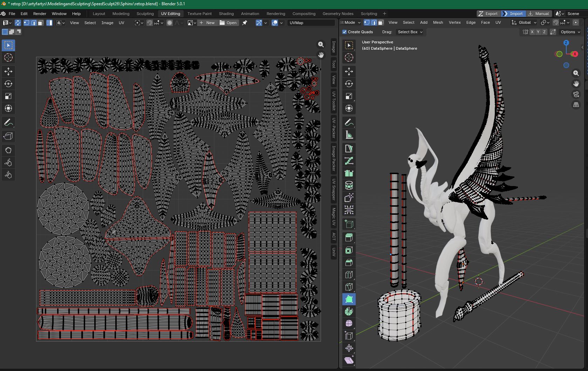Toggle X axis mesh symmetry
This screenshot has height=371, width=588.
click(x=532, y=32)
